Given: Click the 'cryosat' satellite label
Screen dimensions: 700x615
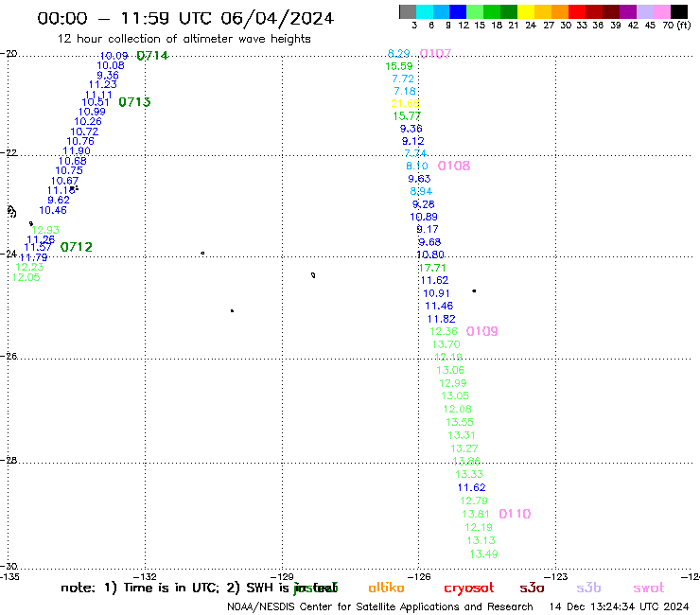Looking at the screenshot, I should [x=469, y=589].
